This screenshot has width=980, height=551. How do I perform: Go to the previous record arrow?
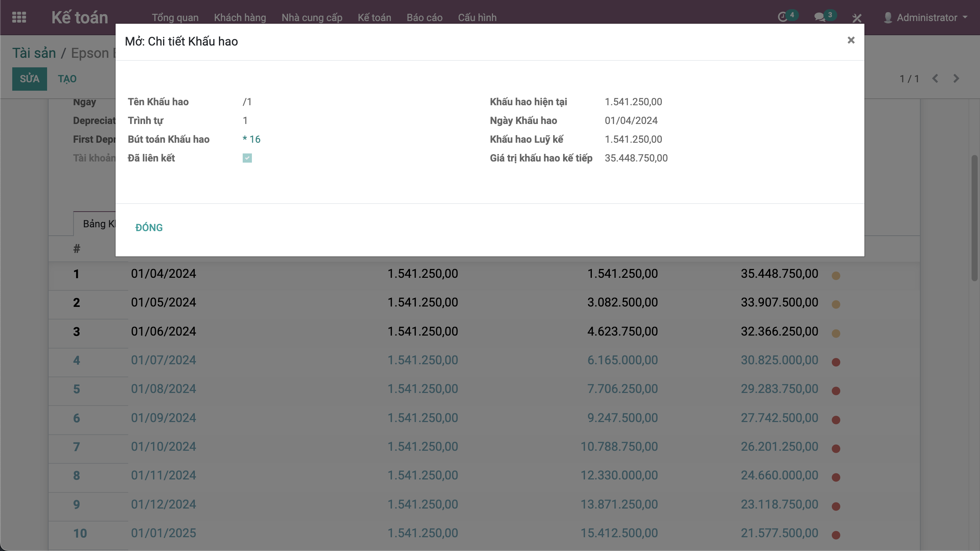[x=935, y=78]
